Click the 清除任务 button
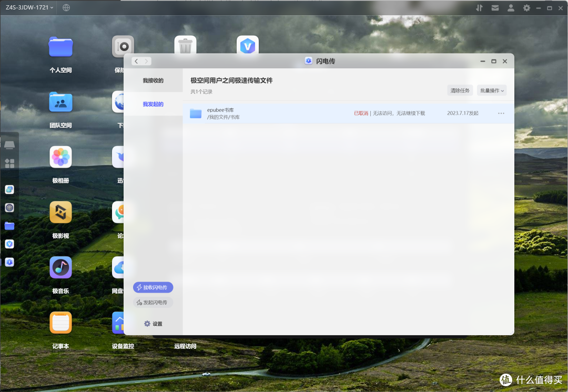 460,90
